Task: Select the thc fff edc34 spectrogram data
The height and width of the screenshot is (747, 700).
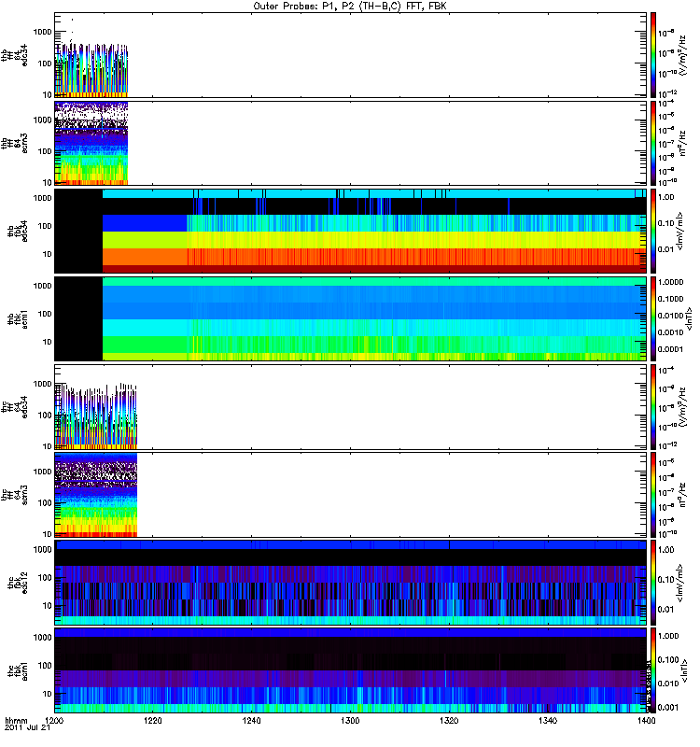Action: (x=96, y=416)
